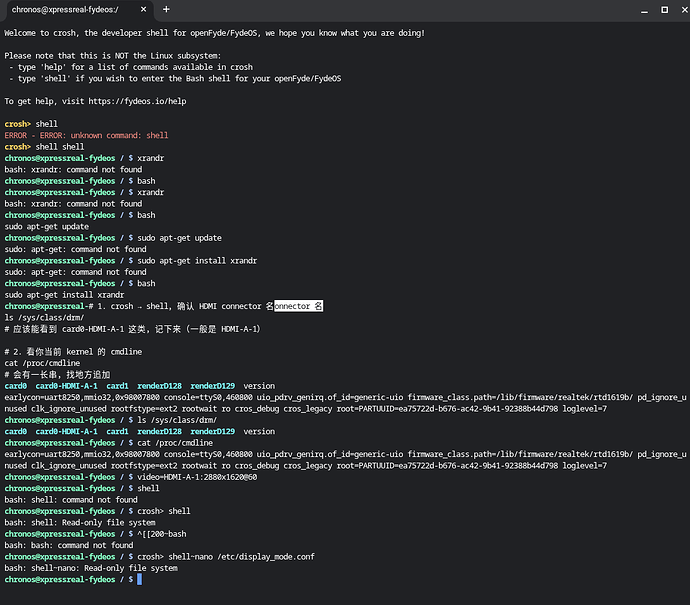The image size is (690, 605).
Task: Click 'shell-nano /etc/display_mode.conf' command text
Action: pyautogui.click(x=242, y=557)
